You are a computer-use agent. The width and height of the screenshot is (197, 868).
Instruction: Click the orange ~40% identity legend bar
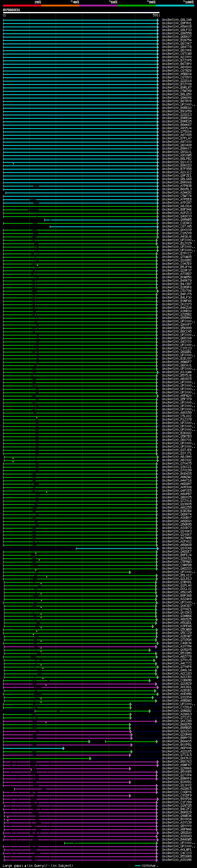pos(60,6)
